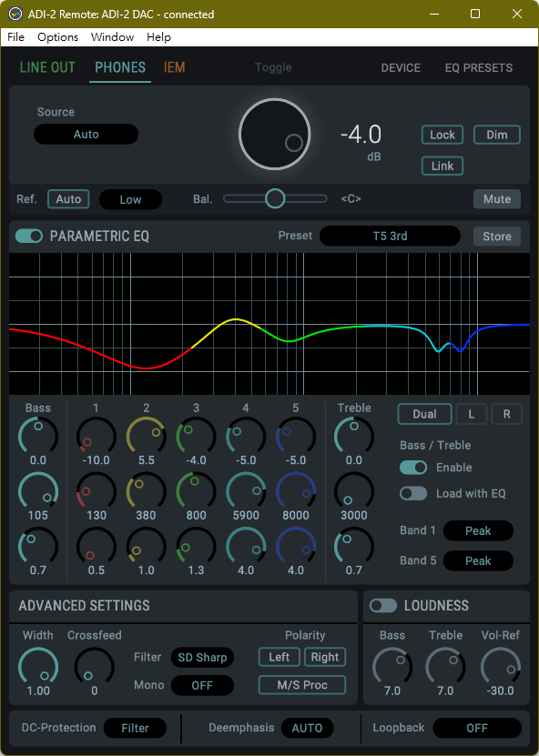The width and height of the screenshot is (539, 756).
Task: Click Band 3 frequency knob showing 800
Action: point(196,491)
